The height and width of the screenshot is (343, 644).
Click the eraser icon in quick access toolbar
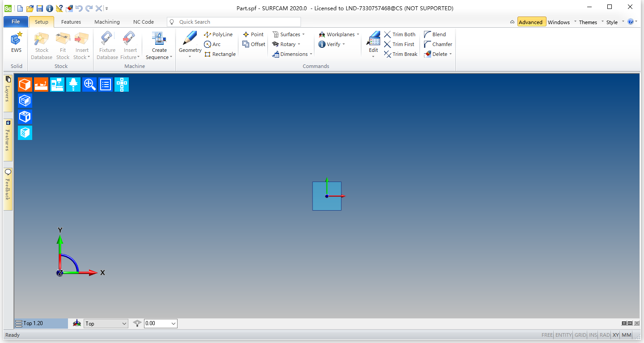coord(69,8)
